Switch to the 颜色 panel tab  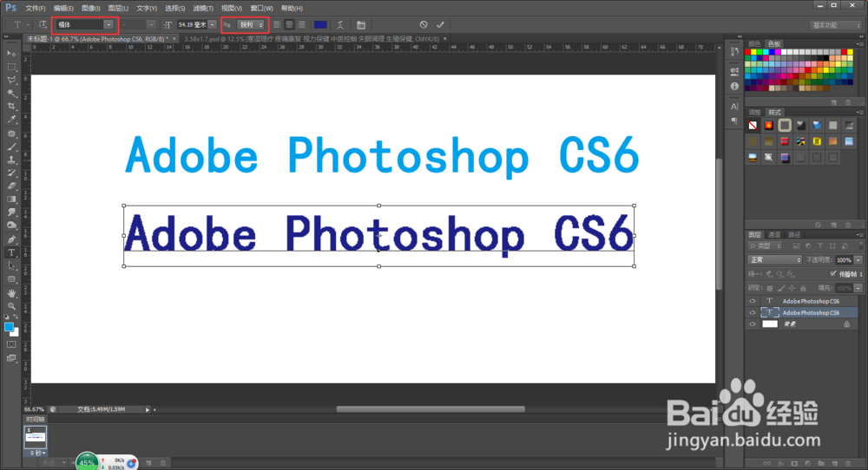(x=754, y=43)
